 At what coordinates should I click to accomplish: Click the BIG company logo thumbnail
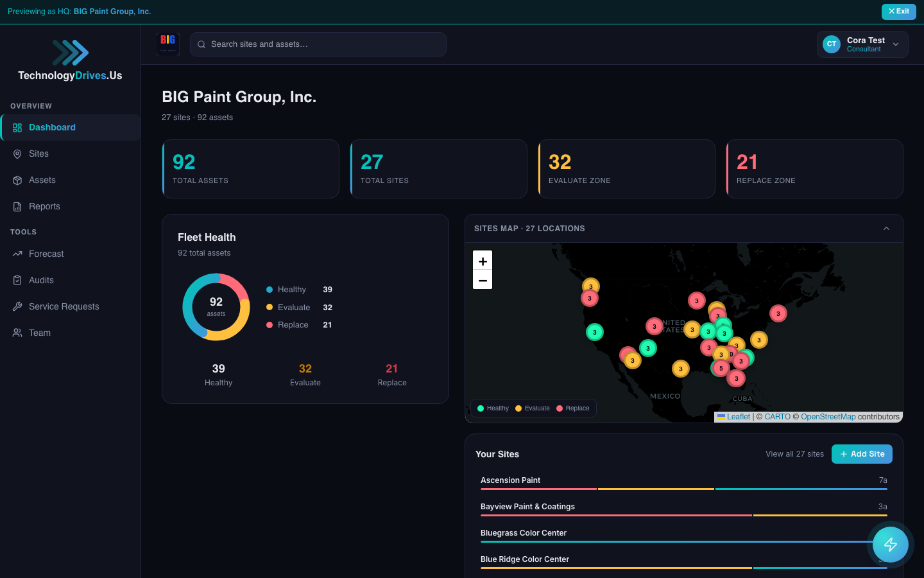click(x=168, y=44)
